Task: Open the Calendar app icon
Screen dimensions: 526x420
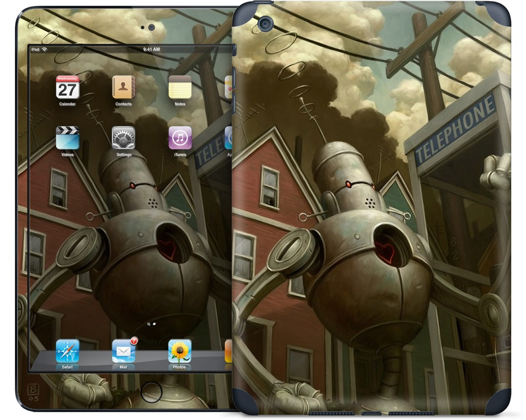Action: (x=67, y=87)
